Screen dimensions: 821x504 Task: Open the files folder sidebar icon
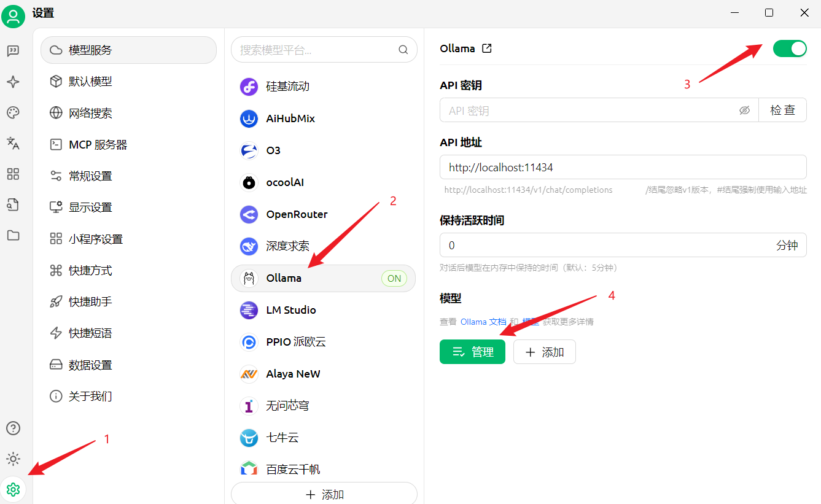tap(13, 235)
